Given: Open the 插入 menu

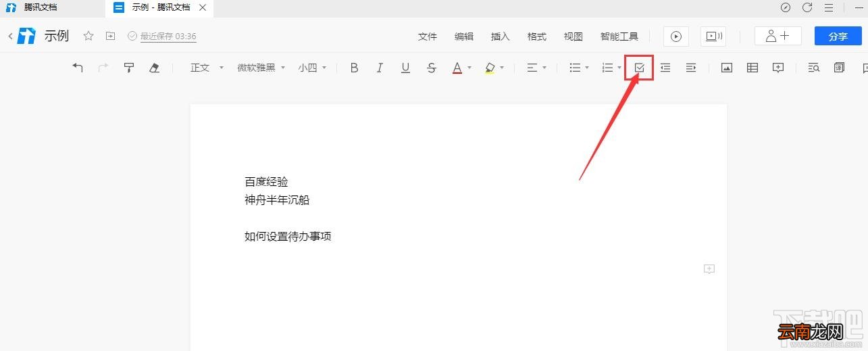Looking at the screenshot, I should click(x=501, y=37).
